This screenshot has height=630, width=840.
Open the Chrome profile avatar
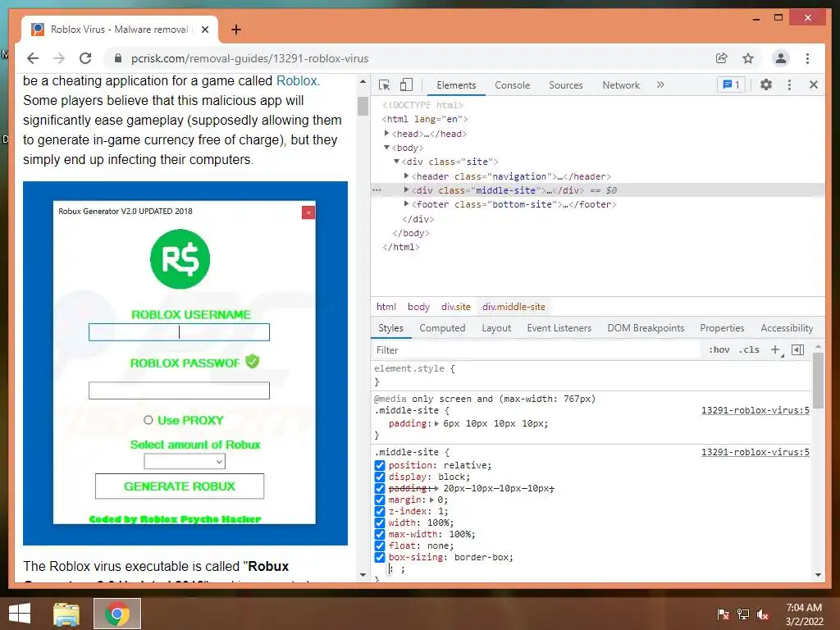coord(781,58)
